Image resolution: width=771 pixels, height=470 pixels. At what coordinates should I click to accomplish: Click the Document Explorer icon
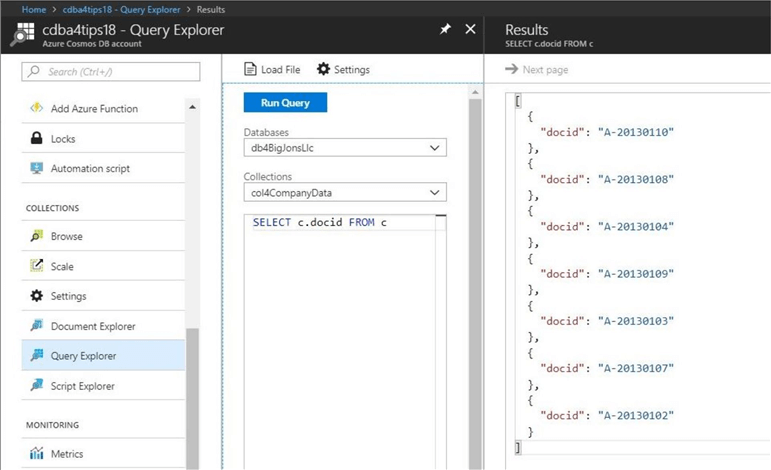(36, 325)
